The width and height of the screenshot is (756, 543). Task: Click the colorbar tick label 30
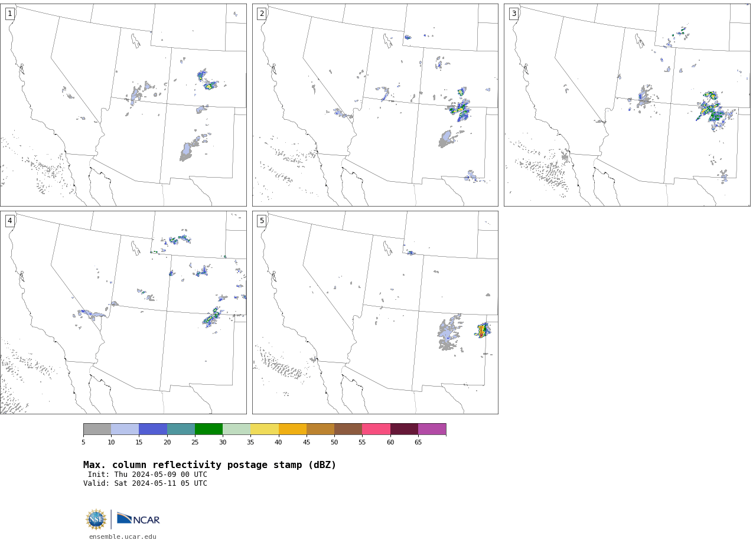coord(223,442)
